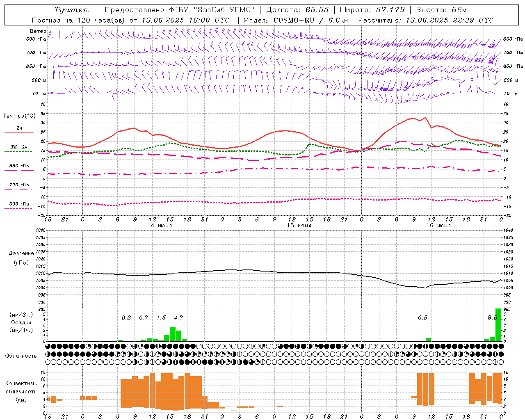Image resolution: width=525 pixels, height=420 pixels.
Task: Click the "(гПа)" pressure unit label
Action: [21, 263]
